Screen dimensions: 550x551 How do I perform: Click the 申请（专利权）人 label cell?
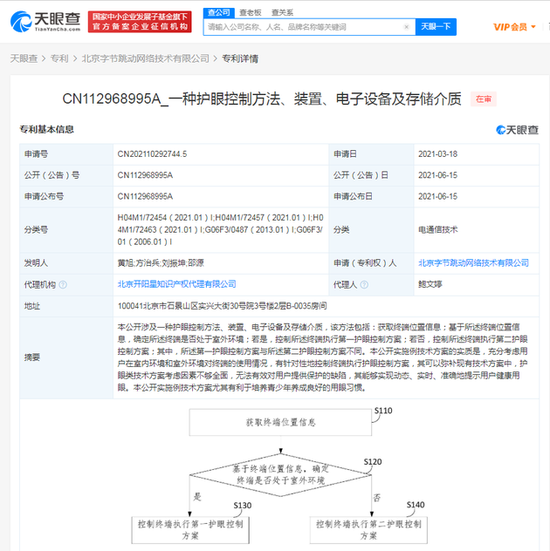371,263
